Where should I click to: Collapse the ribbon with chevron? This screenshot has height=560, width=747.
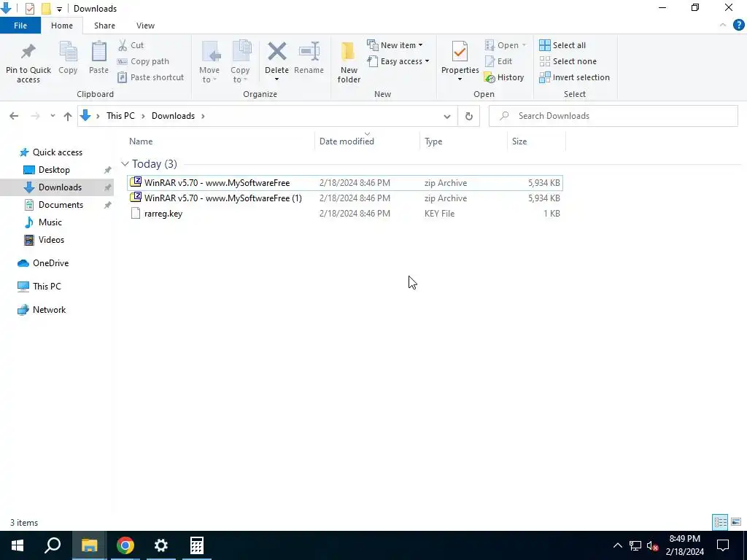[723, 26]
